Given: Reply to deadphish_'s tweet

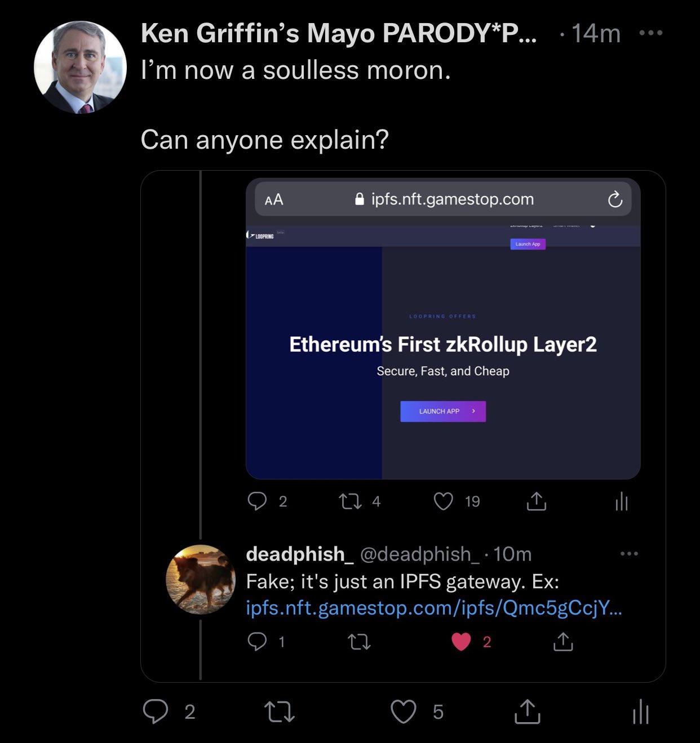Looking at the screenshot, I should click(258, 642).
